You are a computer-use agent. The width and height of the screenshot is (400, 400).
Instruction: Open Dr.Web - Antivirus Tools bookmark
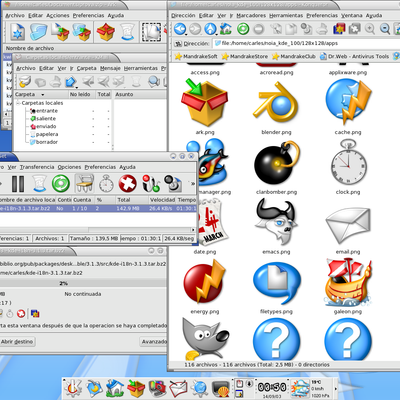click(x=355, y=56)
